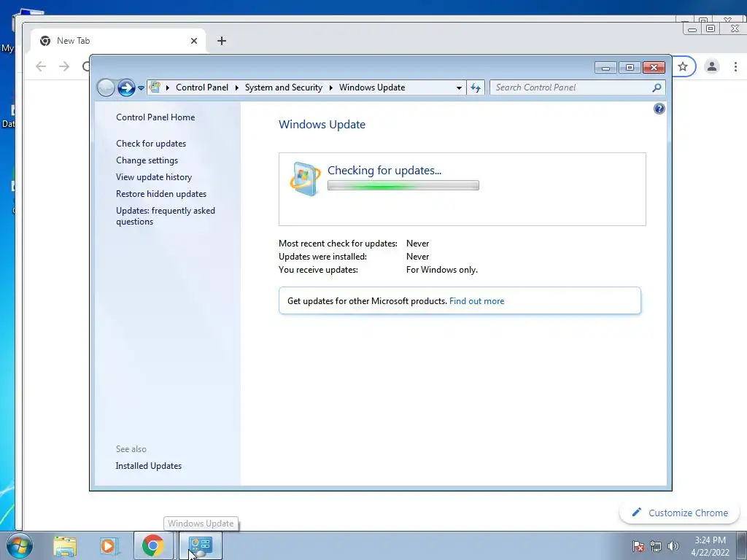Close the New Tab in Chrome
747x560 pixels.
tap(194, 41)
